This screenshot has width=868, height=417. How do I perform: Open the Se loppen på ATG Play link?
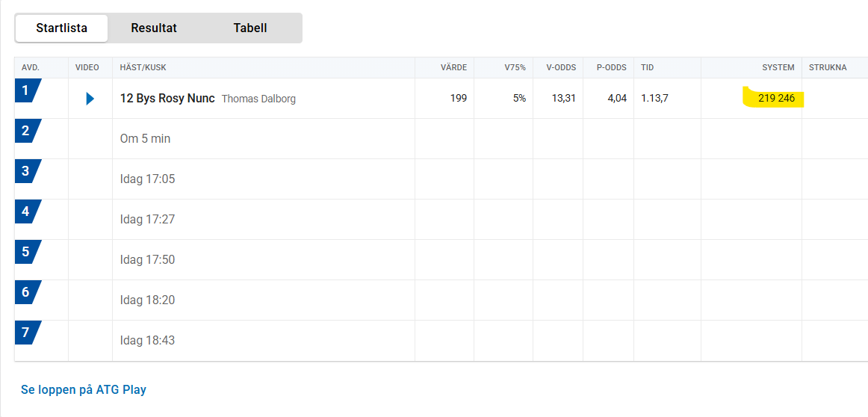coord(84,390)
